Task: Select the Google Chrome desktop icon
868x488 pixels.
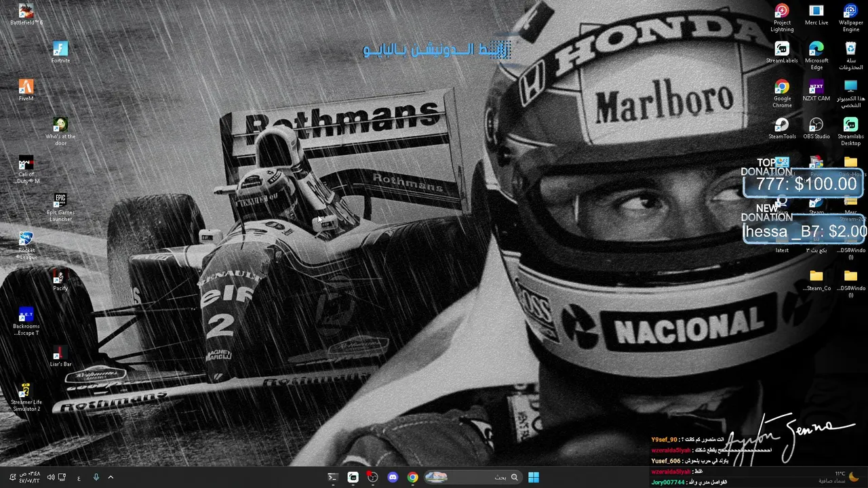Action: [782, 94]
